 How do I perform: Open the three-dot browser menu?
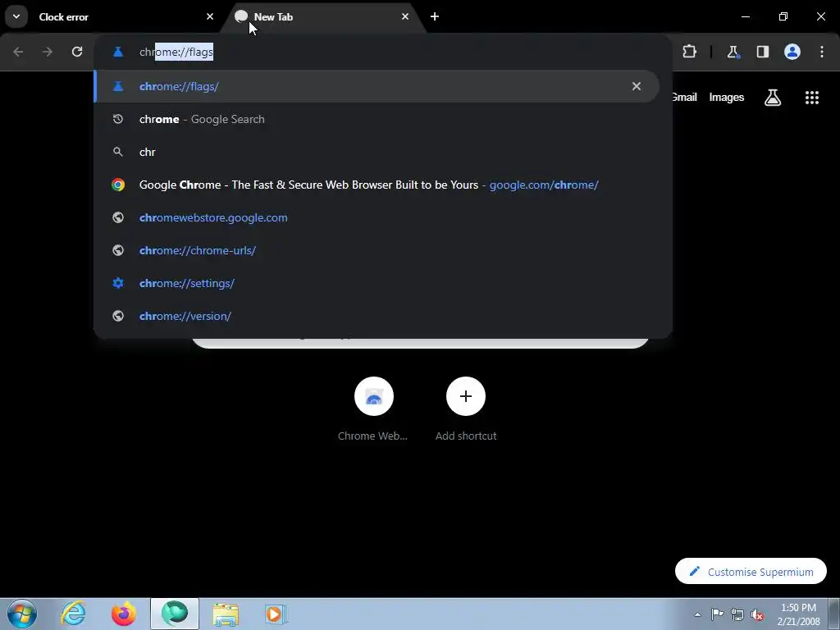[822, 52]
